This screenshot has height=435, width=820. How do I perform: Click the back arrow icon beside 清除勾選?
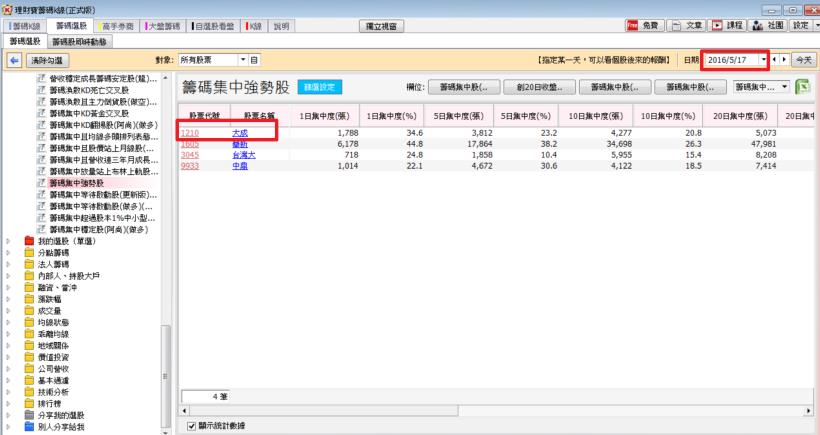pos(11,61)
